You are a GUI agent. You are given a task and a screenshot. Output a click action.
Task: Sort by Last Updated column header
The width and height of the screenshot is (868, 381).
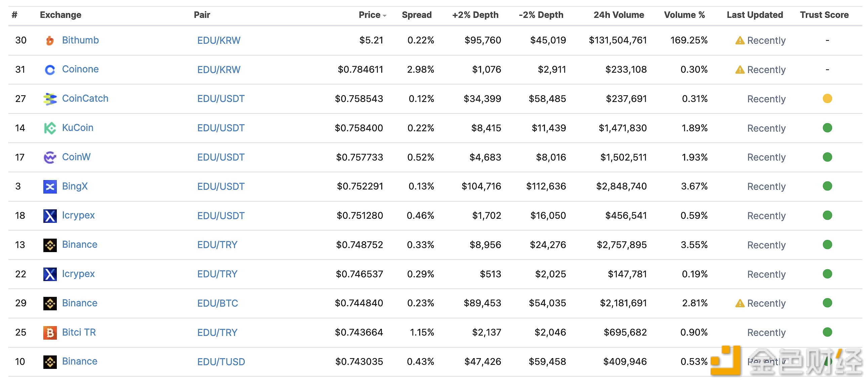click(x=755, y=15)
